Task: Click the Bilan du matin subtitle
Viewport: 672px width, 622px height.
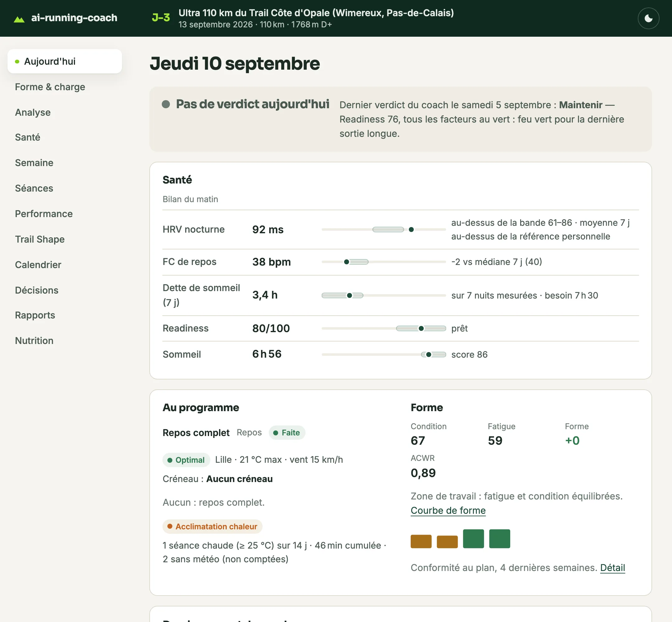Action: [190, 199]
